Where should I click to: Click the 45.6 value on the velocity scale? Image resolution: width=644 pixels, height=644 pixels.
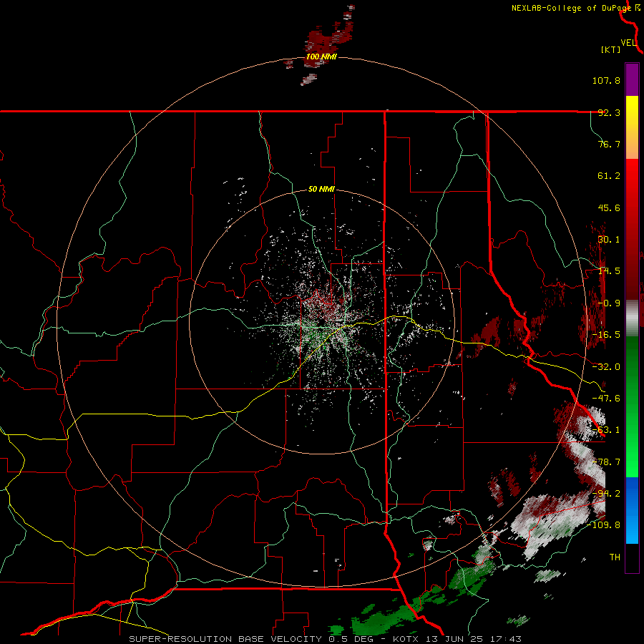(x=609, y=208)
